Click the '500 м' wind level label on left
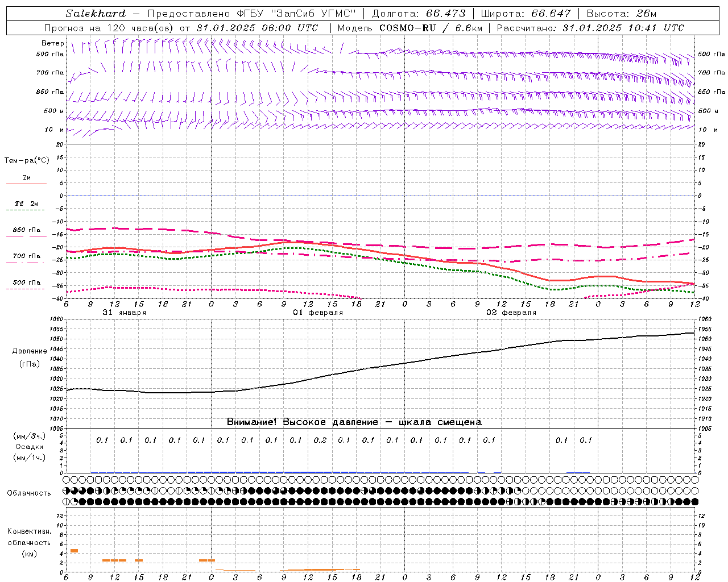The image size is (728, 582). point(54,111)
